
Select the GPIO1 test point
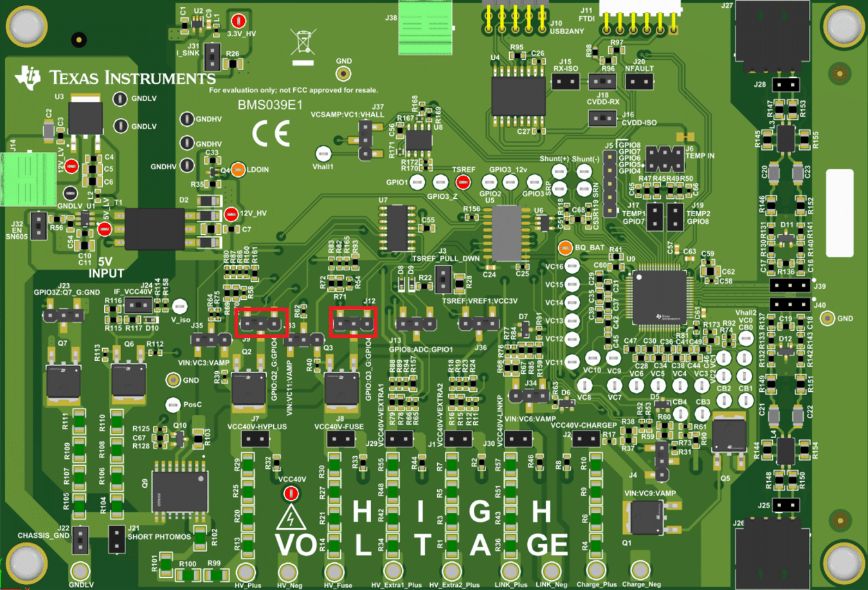click(417, 182)
